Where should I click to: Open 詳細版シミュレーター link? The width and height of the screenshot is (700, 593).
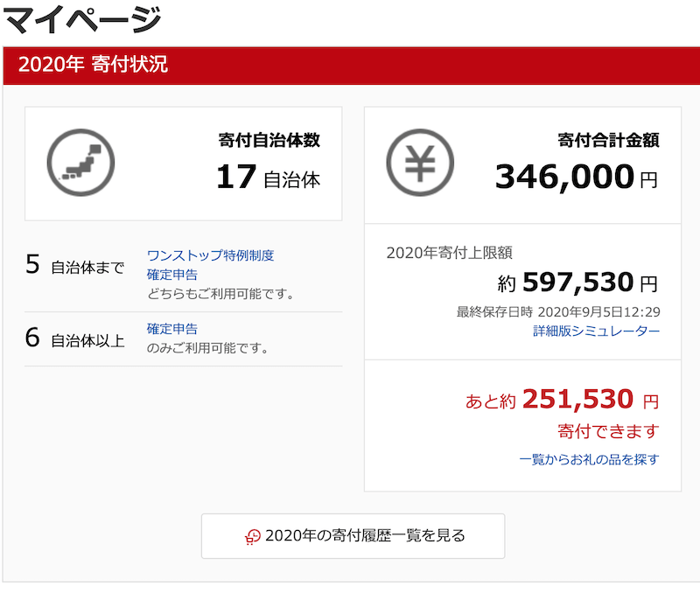coord(597,331)
